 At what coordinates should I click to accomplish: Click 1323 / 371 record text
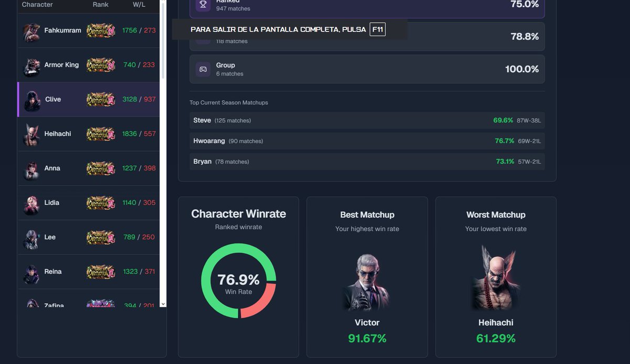point(139,272)
